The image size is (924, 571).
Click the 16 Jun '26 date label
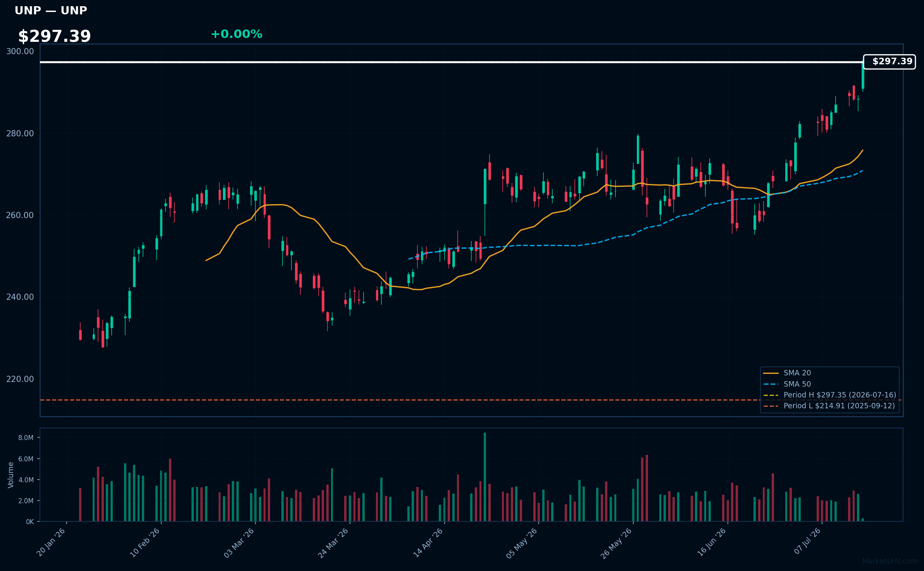click(712, 542)
